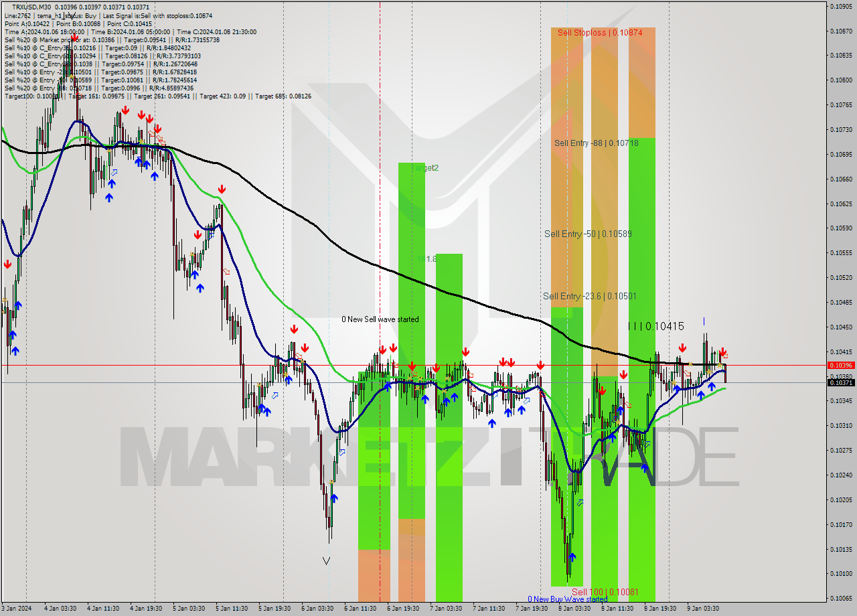Click the black 0.10371 current price marker
This screenshot has width=857, height=616.
[x=841, y=382]
